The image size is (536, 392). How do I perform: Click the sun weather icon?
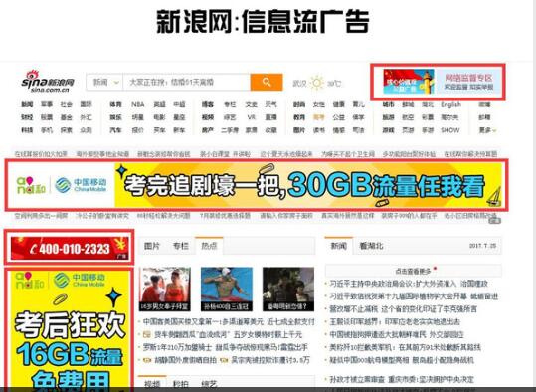(317, 83)
